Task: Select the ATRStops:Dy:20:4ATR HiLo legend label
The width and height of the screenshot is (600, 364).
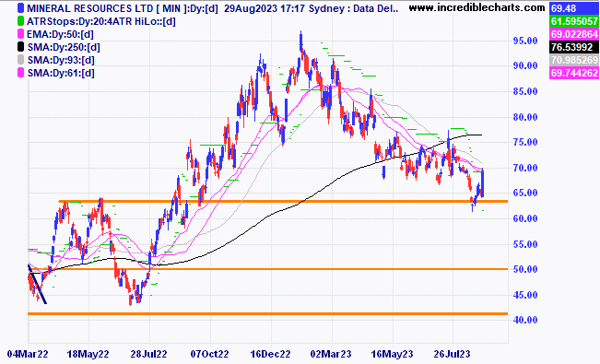Action: 101,21
